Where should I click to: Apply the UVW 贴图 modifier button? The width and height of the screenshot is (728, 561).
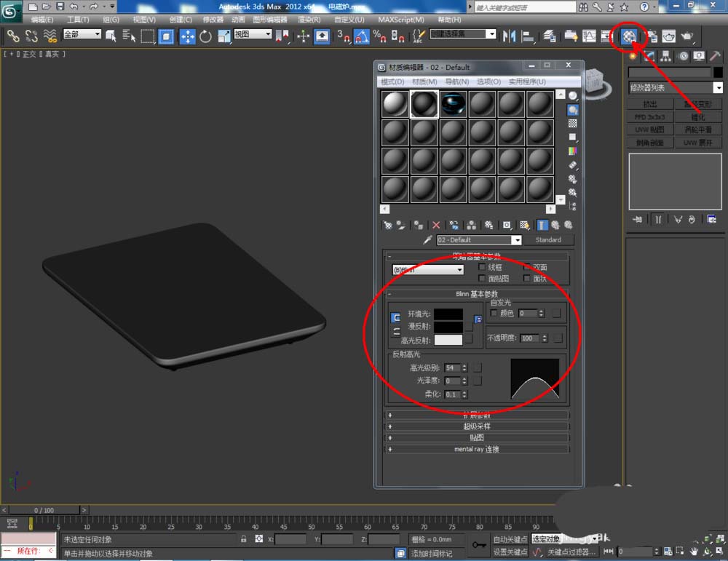tap(650, 130)
